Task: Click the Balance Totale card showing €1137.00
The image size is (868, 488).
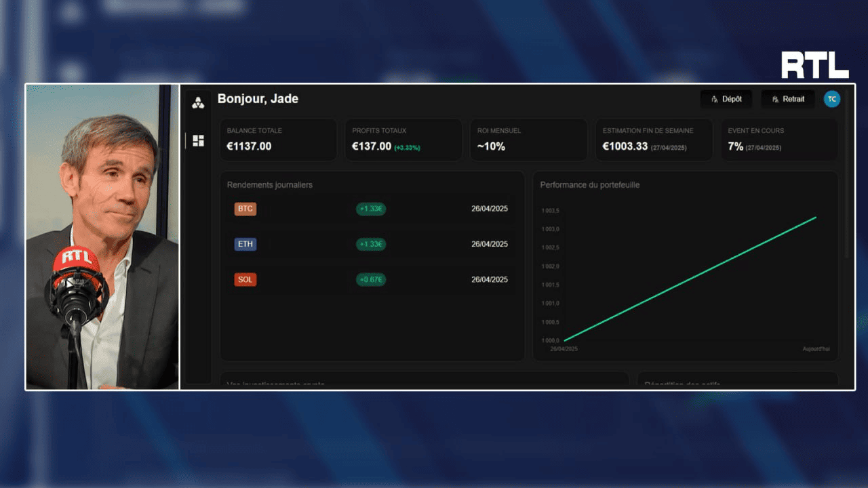Action: pyautogui.click(x=278, y=140)
